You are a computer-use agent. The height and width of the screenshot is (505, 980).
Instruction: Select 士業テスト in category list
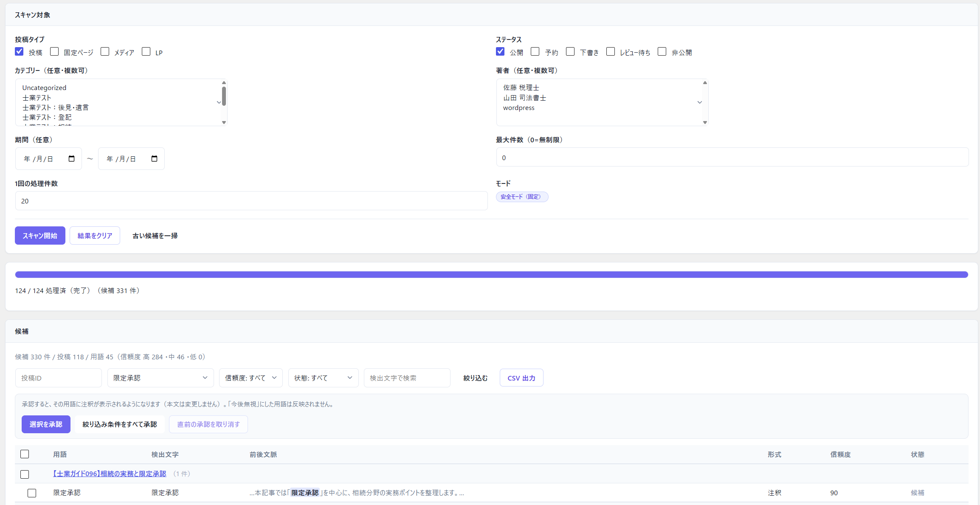coord(37,98)
